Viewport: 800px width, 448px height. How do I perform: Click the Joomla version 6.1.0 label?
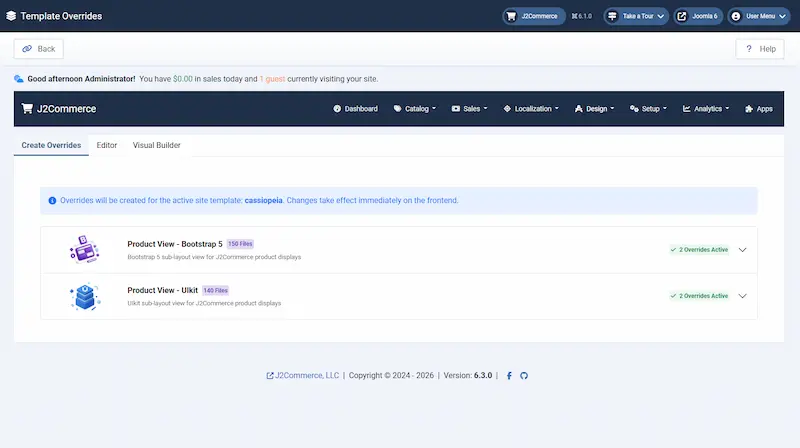(x=582, y=16)
